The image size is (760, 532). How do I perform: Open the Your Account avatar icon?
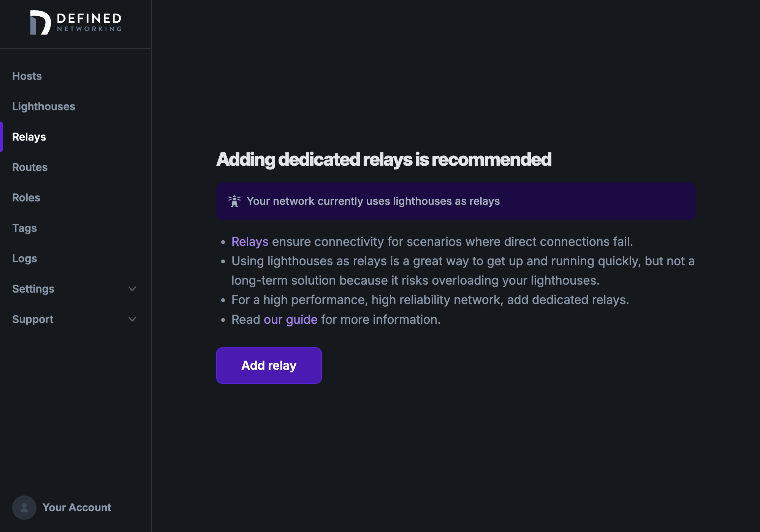[24, 507]
